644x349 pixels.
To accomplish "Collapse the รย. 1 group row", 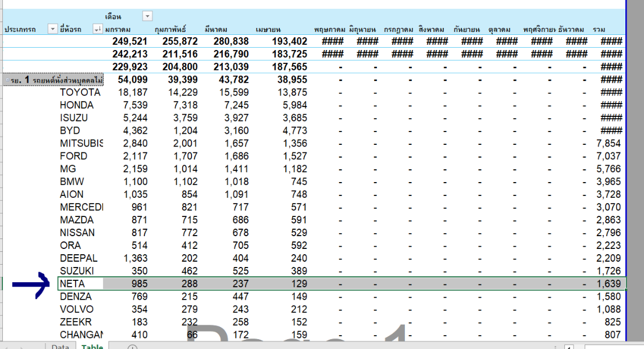I will pos(8,80).
